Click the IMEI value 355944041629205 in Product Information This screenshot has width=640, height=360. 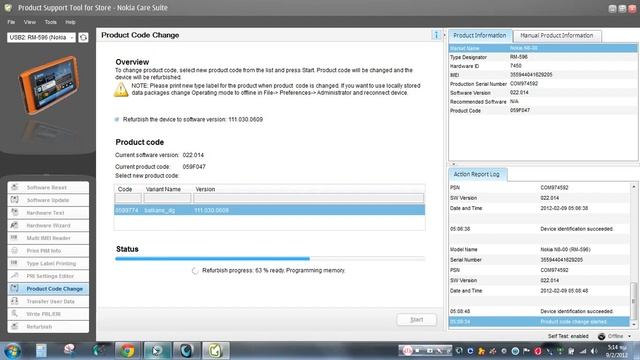[531, 75]
